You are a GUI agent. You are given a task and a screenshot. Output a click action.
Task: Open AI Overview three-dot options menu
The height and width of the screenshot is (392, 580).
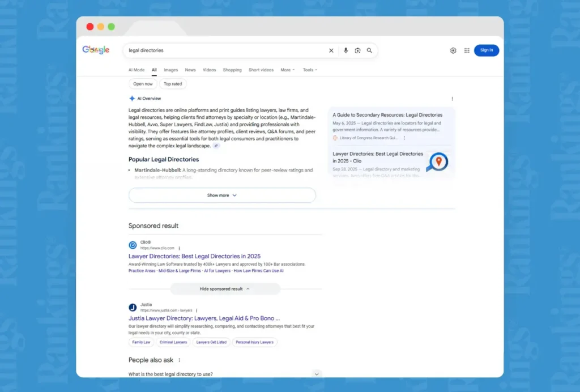coord(452,99)
